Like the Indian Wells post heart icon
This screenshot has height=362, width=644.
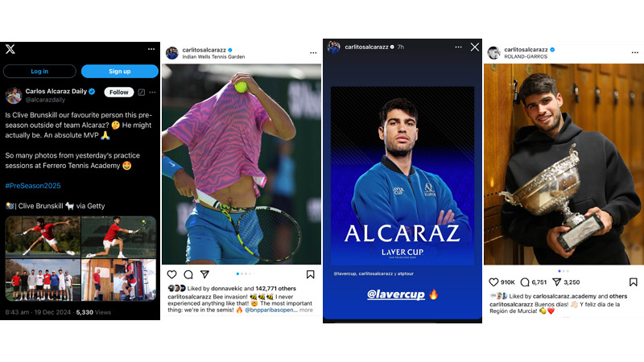point(171,274)
